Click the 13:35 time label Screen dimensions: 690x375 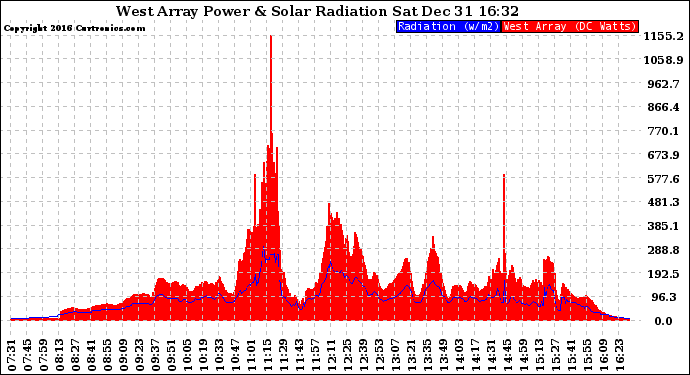428,355
